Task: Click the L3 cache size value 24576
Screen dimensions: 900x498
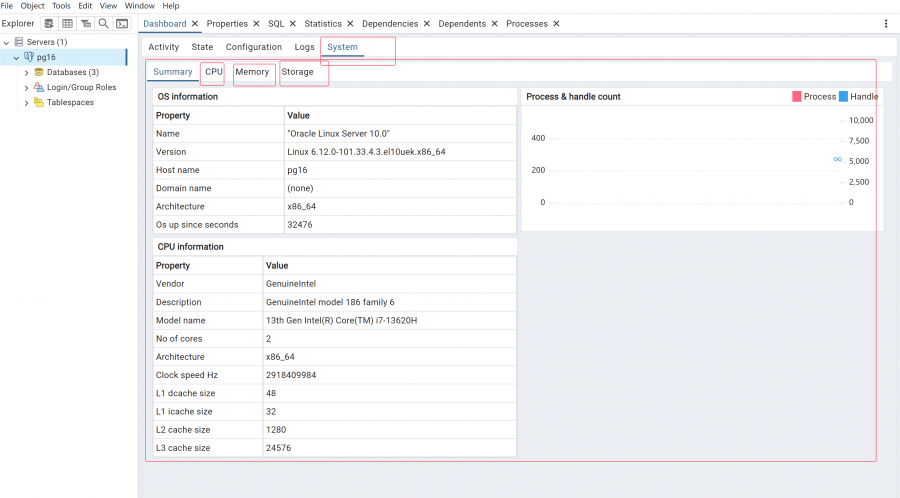Action: (x=278, y=448)
